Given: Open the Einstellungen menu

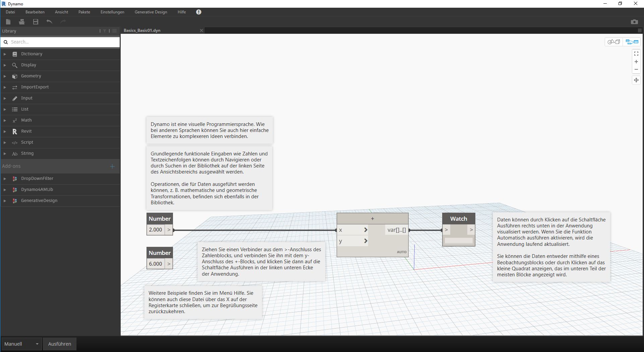Looking at the screenshot, I should pyautogui.click(x=112, y=12).
